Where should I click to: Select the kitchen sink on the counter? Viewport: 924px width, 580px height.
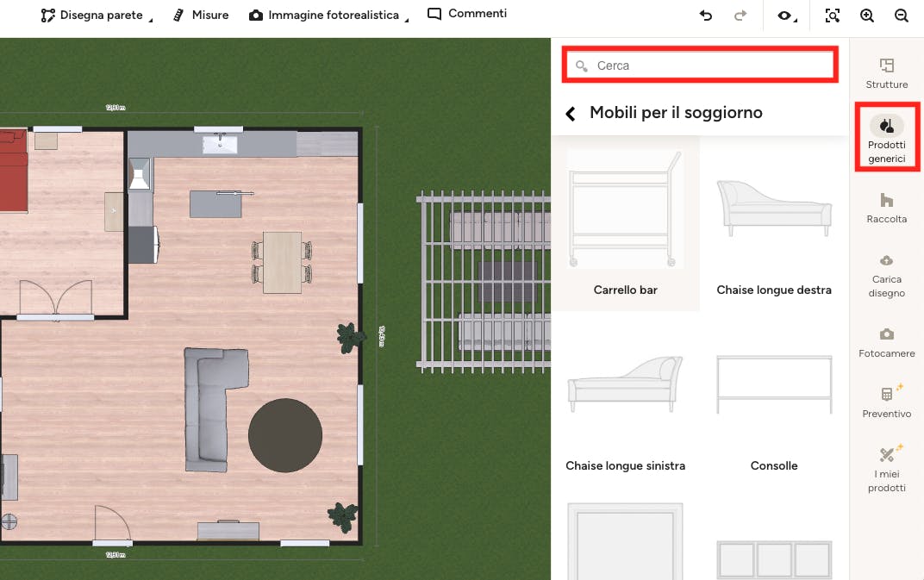(x=220, y=144)
